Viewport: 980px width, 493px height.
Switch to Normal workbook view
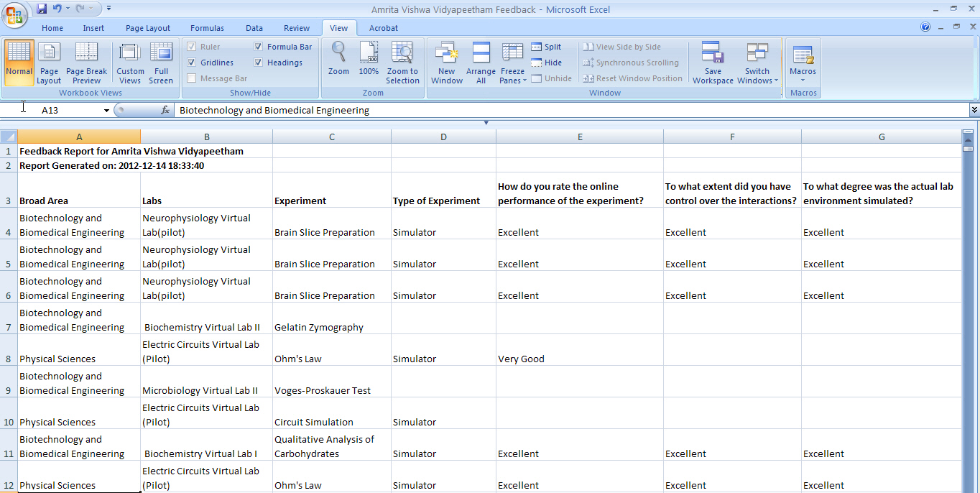click(x=19, y=63)
